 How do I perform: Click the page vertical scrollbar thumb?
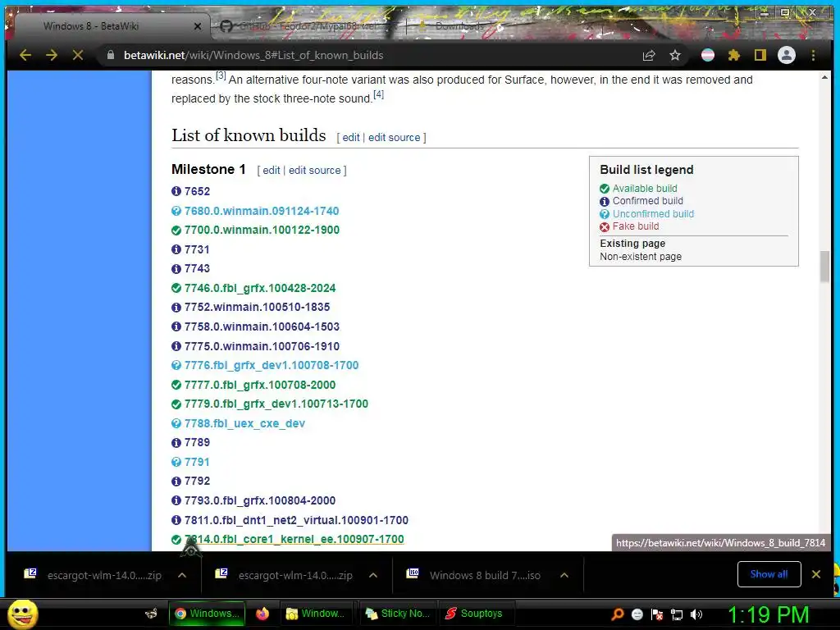824,267
